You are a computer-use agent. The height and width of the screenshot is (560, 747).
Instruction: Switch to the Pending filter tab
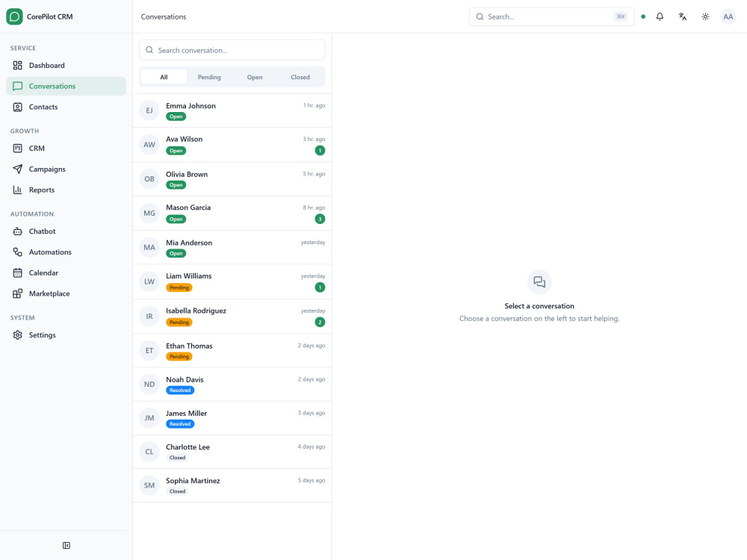[x=209, y=77]
